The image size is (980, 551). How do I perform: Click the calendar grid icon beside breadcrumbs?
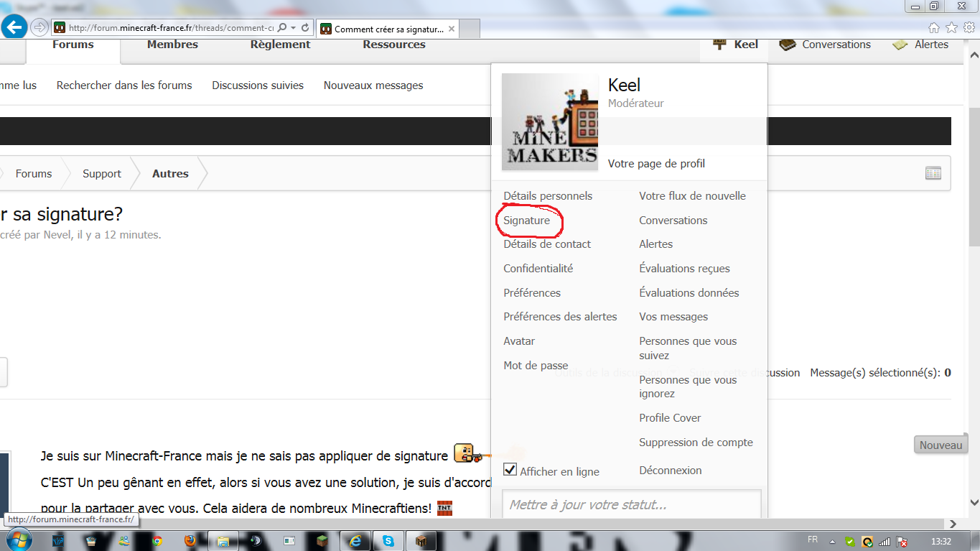933,173
